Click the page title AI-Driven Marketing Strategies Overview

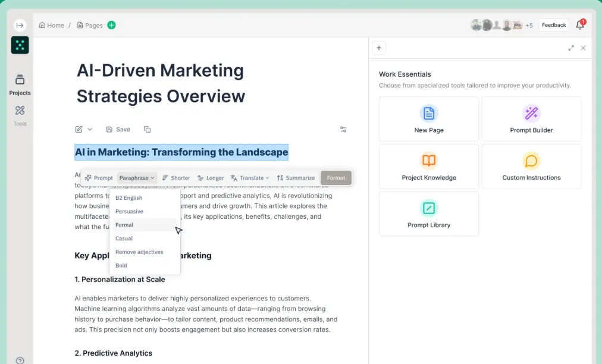point(161,83)
